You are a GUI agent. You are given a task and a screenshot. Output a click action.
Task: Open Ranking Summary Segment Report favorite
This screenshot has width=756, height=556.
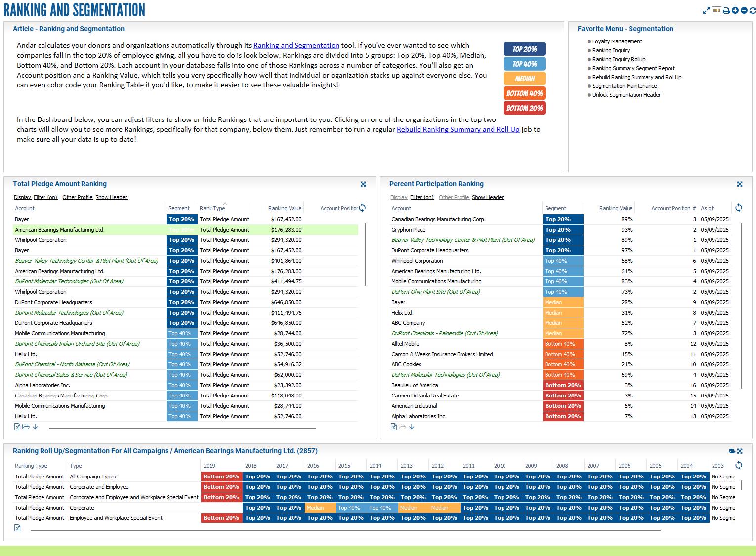633,68
